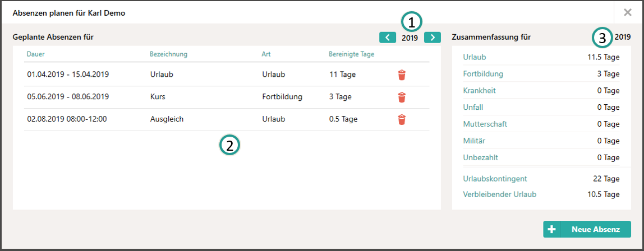Sort by the Bezeichnung column header

168,54
